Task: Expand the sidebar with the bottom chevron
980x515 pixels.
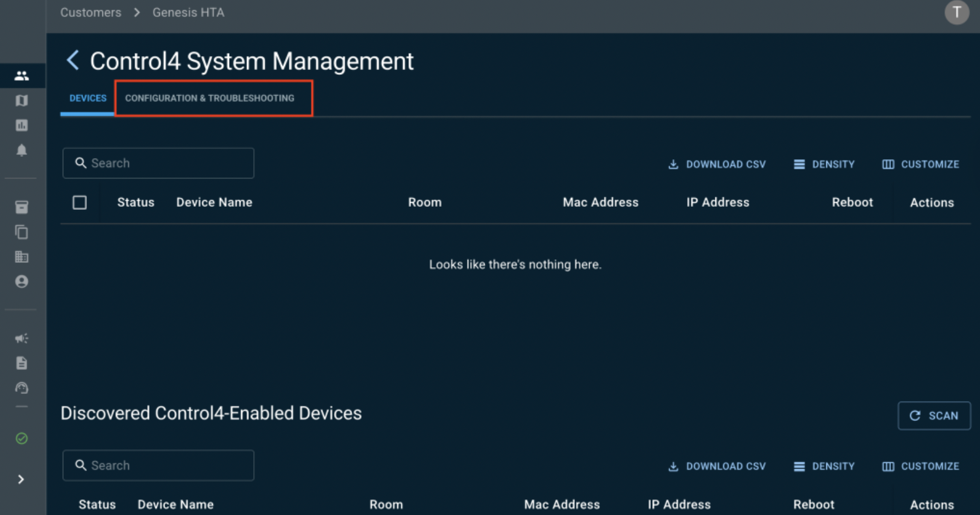Action: click(x=21, y=479)
